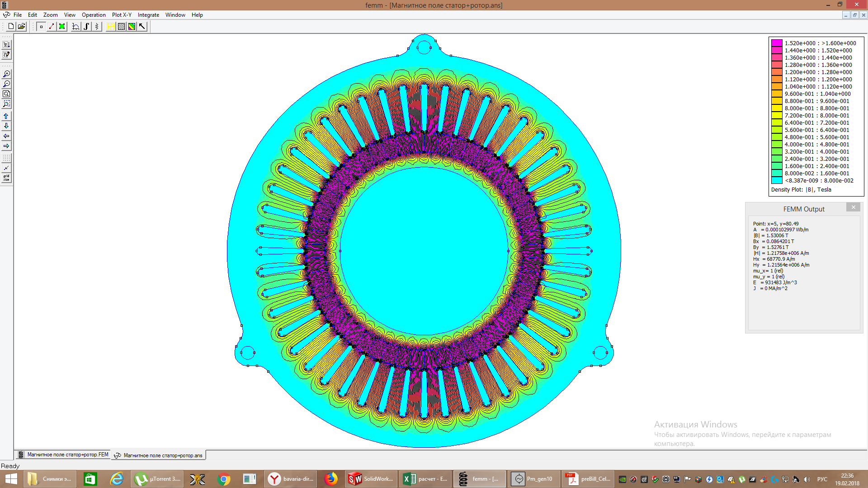Image resolution: width=868 pixels, height=488 pixels.
Task: Open the colorful Density plot settings icon
Action: (x=132, y=27)
